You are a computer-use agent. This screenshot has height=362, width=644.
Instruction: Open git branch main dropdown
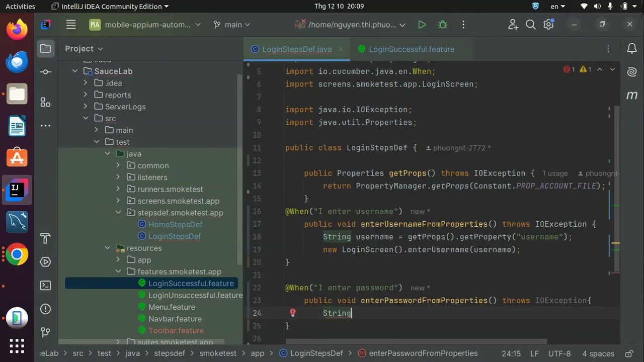click(231, 24)
